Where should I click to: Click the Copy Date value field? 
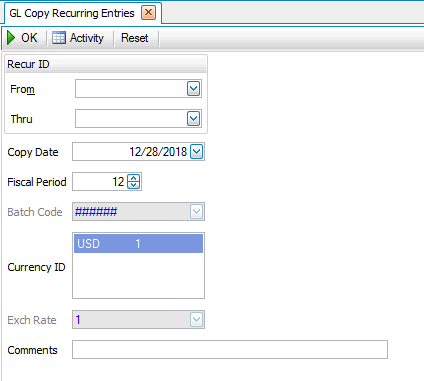point(131,152)
